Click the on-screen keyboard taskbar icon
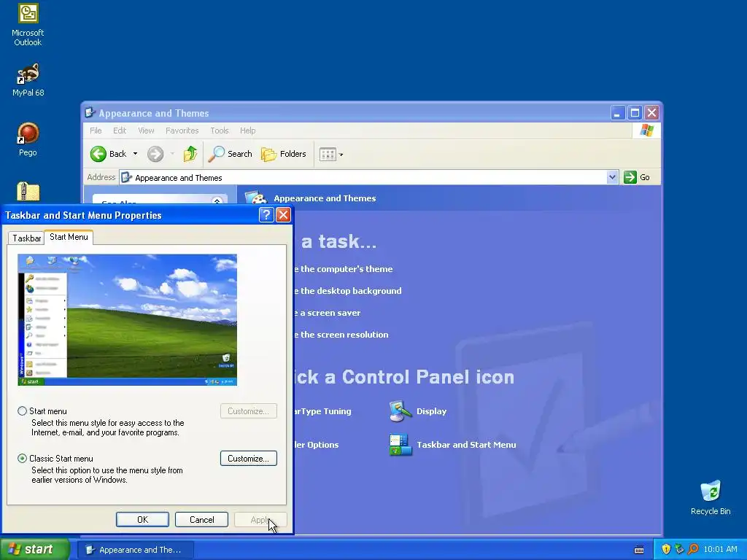 [x=639, y=550]
